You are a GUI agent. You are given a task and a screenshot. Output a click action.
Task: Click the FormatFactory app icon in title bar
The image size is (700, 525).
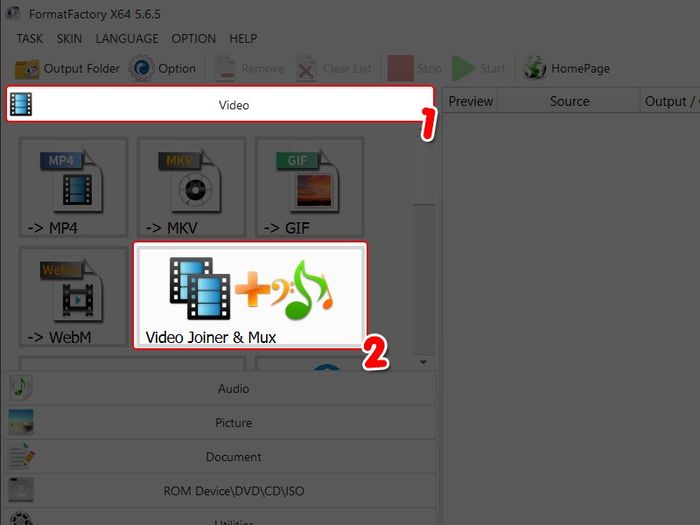[x=12, y=13]
